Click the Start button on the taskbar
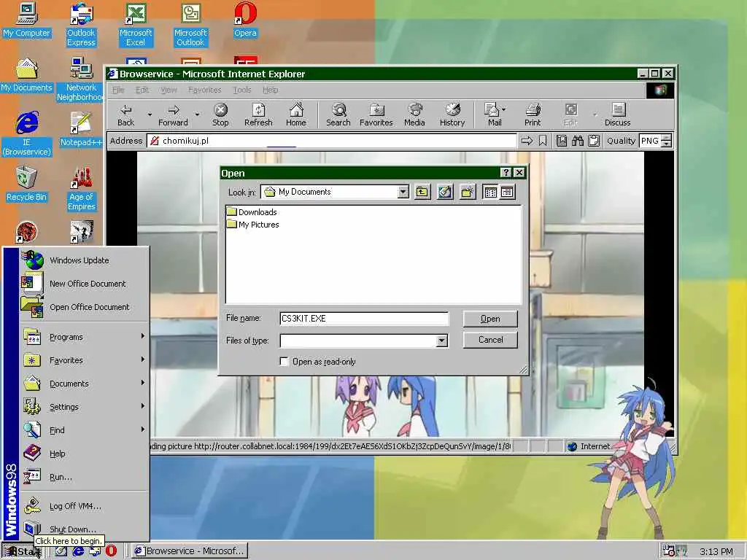The height and width of the screenshot is (560, 747). pyautogui.click(x=23, y=551)
